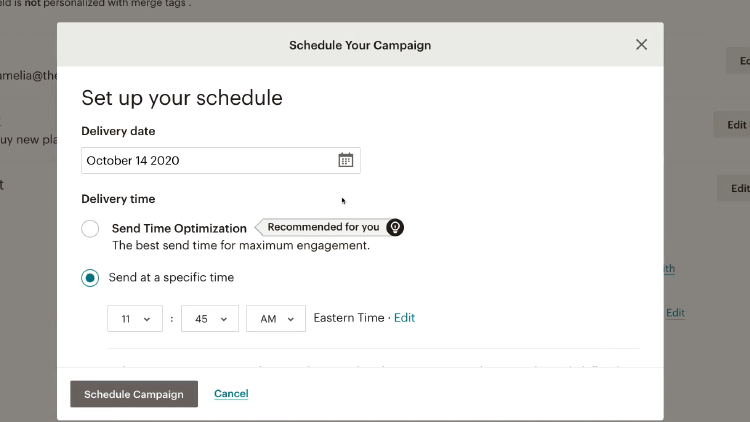Expand the AM/PM dropdown
The height and width of the screenshot is (422, 750).
coord(276,319)
